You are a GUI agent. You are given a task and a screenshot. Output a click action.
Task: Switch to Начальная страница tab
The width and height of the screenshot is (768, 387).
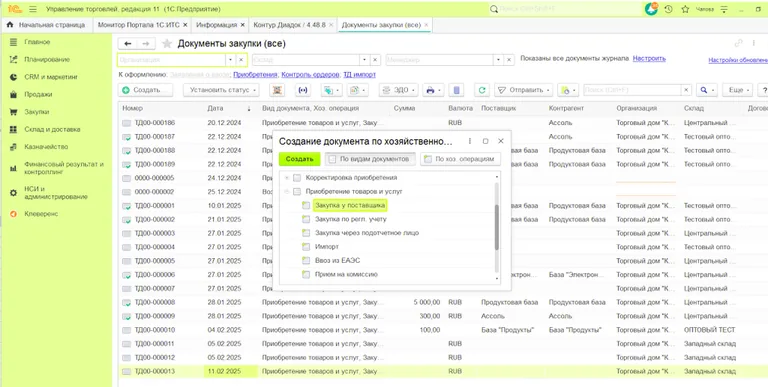click(46, 24)
